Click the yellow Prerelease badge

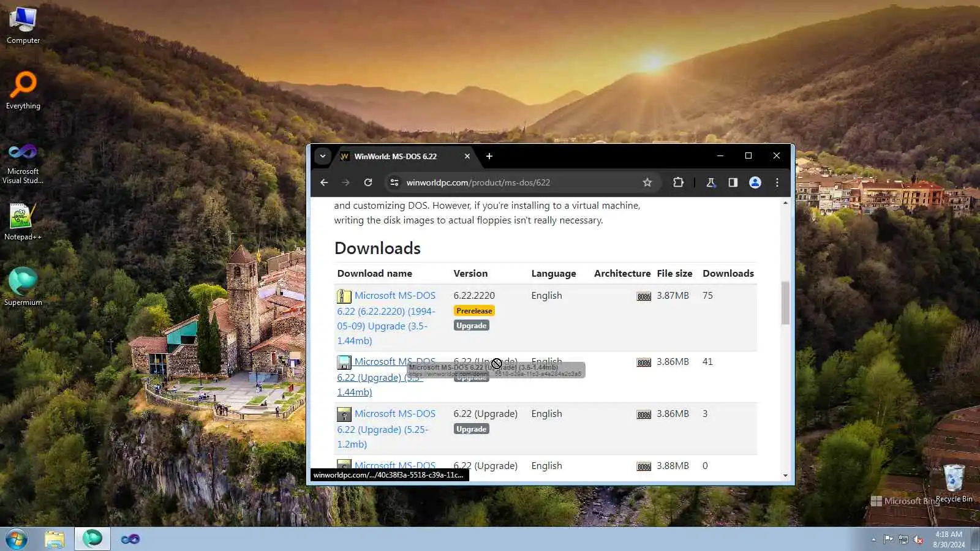tap(474, 311)
